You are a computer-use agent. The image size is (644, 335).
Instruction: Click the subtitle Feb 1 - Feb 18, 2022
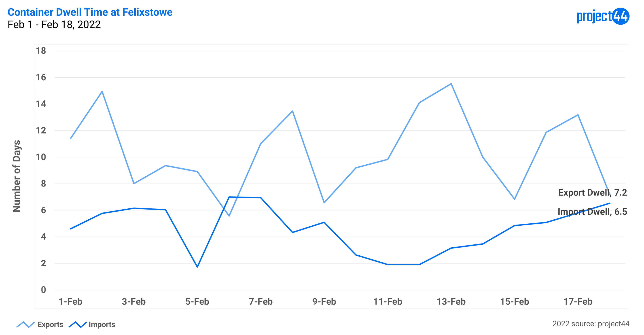[x=54, y=25]
